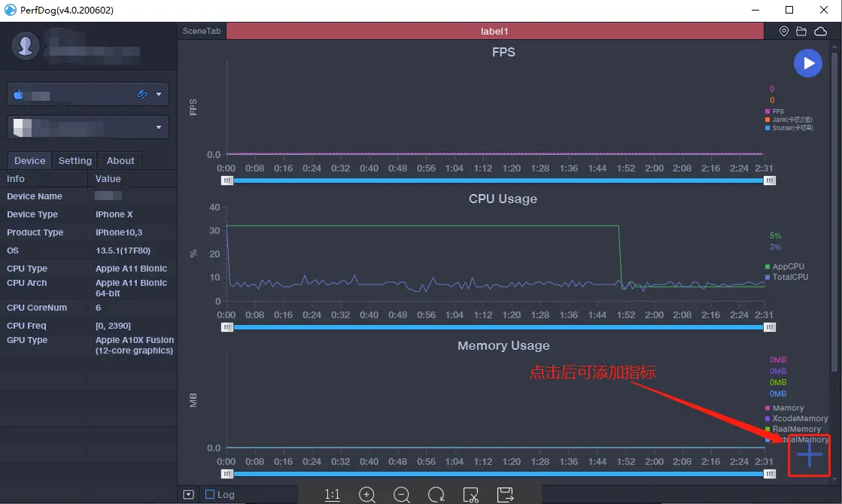Select the iPhone10,3 product type value
Image resolution: width=842 pixels, height=504 pixels.
point(119,232)
